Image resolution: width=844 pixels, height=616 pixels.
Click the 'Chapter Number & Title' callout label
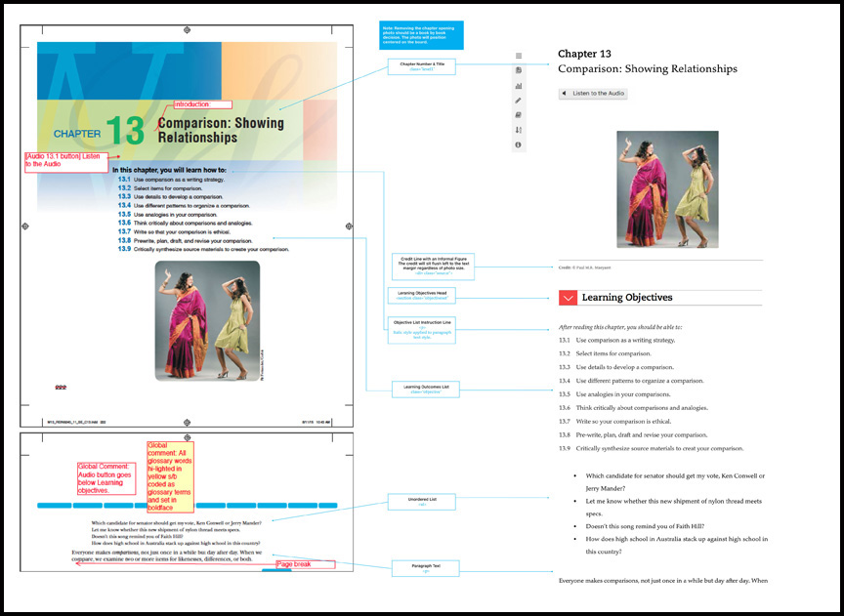tap(421, 66)
